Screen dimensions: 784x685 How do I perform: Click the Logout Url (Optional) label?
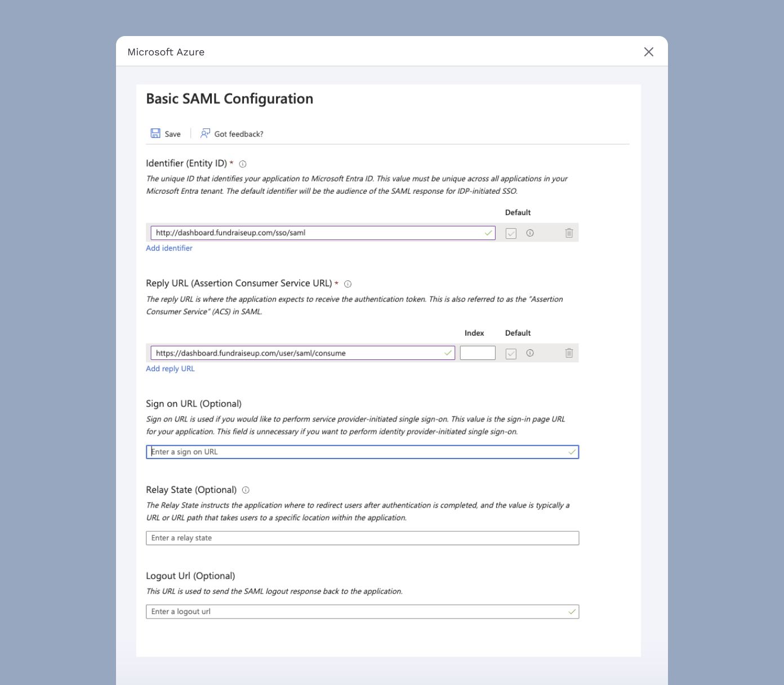190,576
